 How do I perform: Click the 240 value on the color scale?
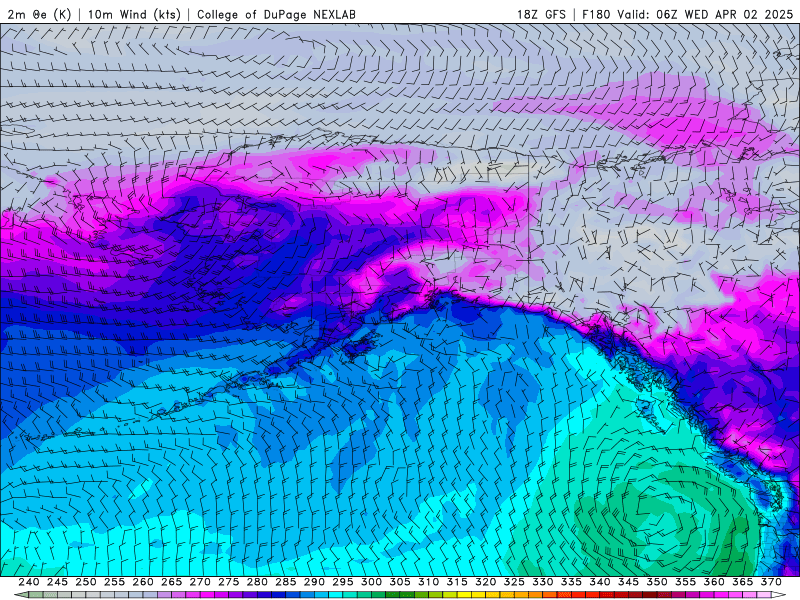click(x=29, y=582)
